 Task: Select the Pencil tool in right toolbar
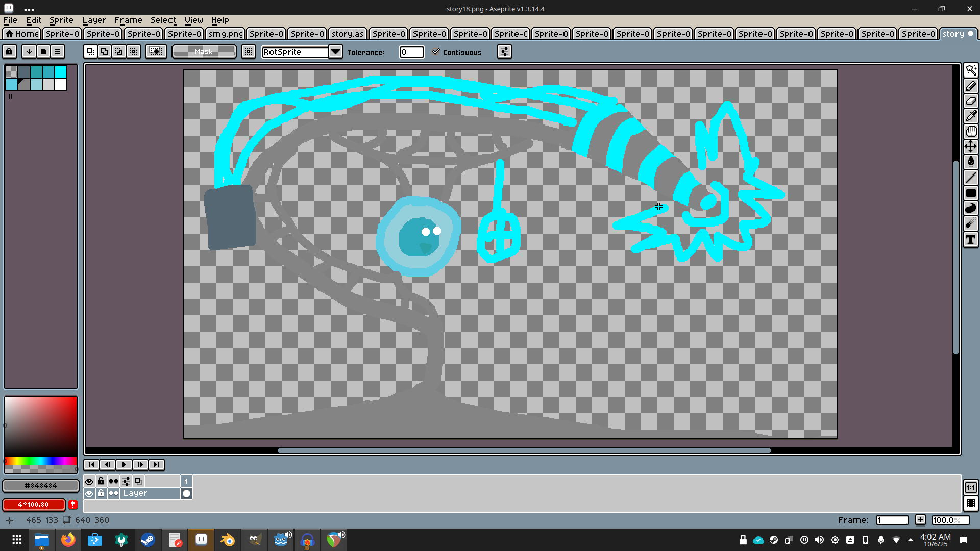[970, 86]
